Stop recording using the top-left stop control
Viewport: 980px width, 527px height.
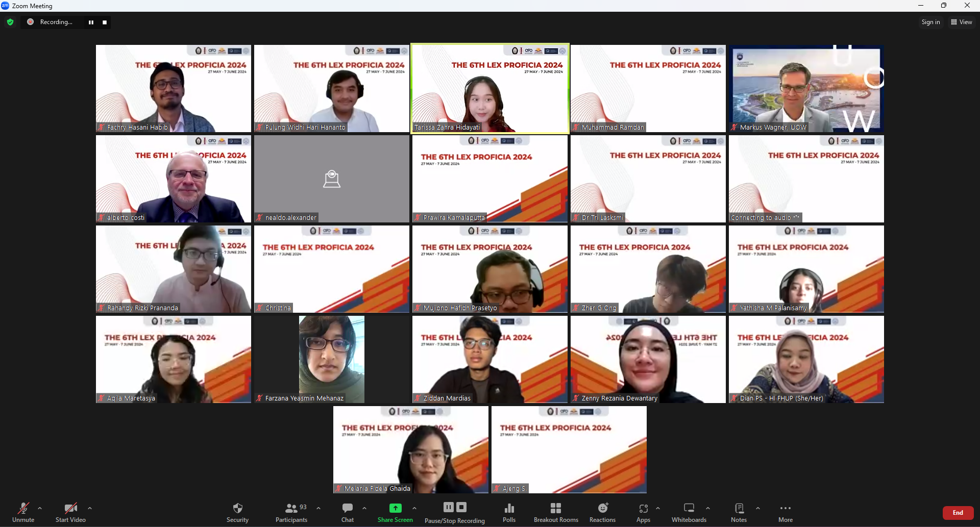104,22
